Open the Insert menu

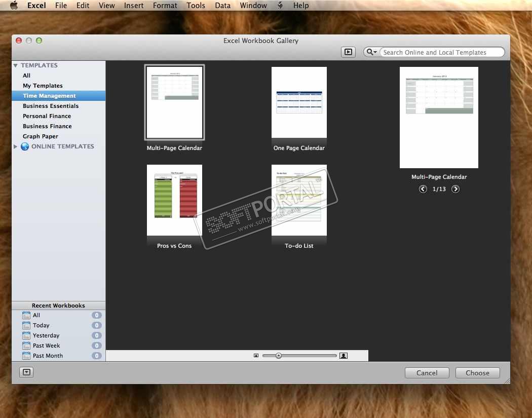134,6
